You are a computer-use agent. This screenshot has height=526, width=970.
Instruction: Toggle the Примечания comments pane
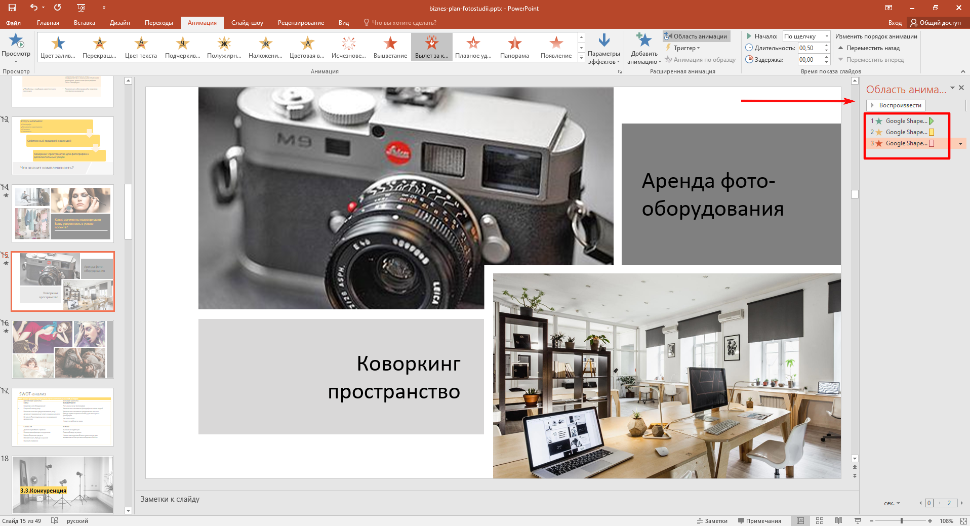(x=760, y=520)
